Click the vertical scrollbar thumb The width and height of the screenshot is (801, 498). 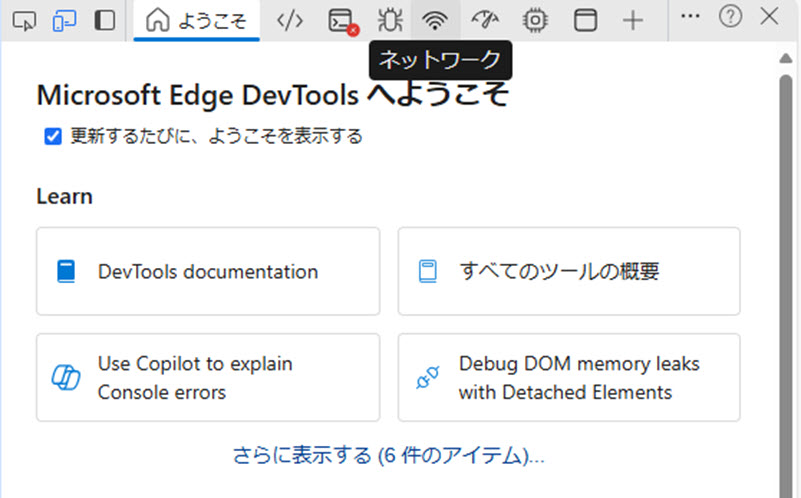pyautogui.click(x=786, y=286)
